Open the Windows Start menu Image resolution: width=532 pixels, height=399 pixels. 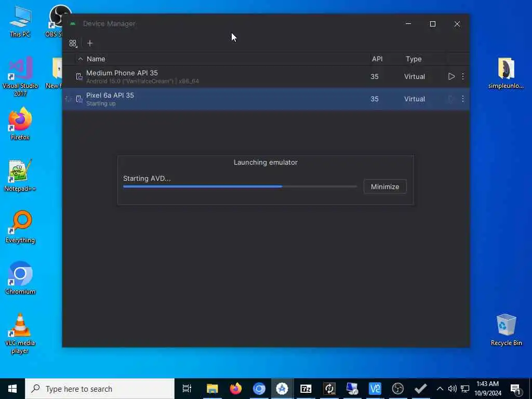(x=12, y=389)
